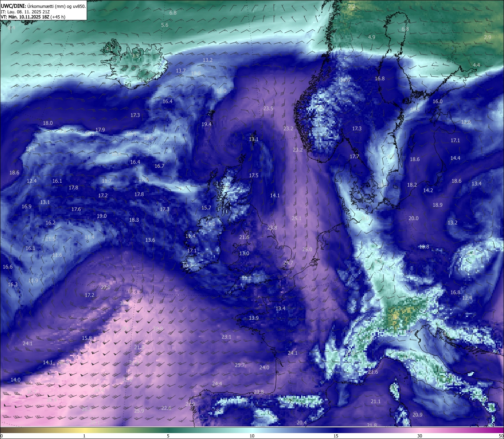
Task: Click the VT: Mán. 10.11.2025 18Z line
Action: pos(33,17)
